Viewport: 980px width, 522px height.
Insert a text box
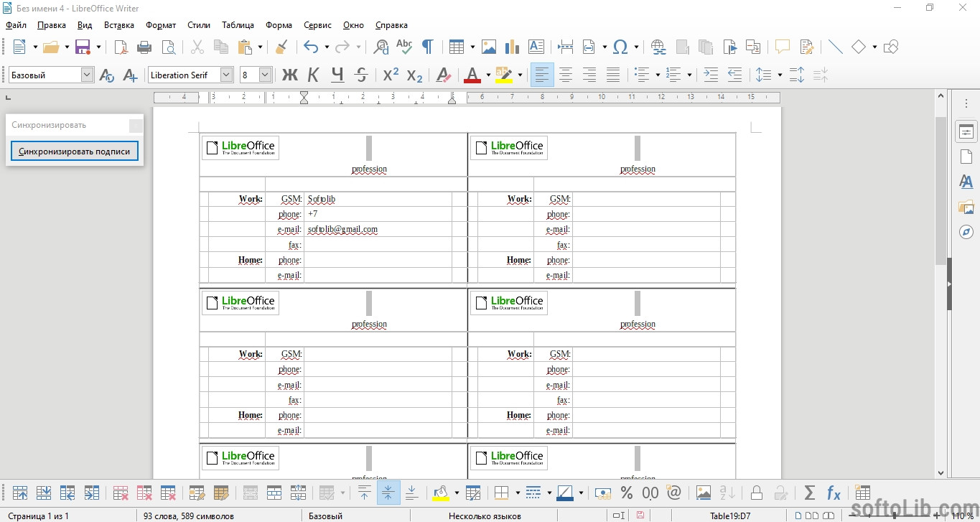536,47
